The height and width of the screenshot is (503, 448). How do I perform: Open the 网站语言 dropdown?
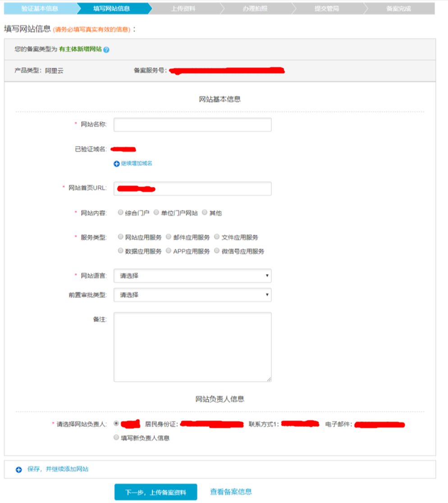tap(192, 276)
